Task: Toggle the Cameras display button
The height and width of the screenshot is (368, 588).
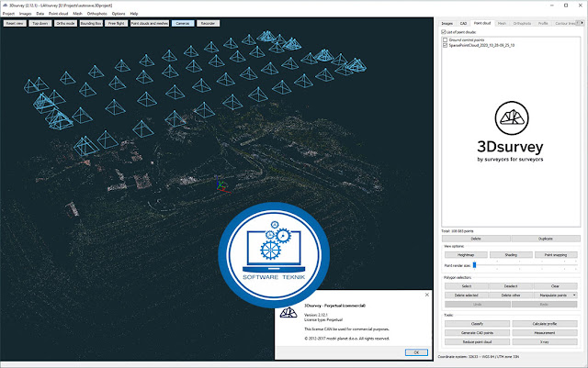Action: 183,23
